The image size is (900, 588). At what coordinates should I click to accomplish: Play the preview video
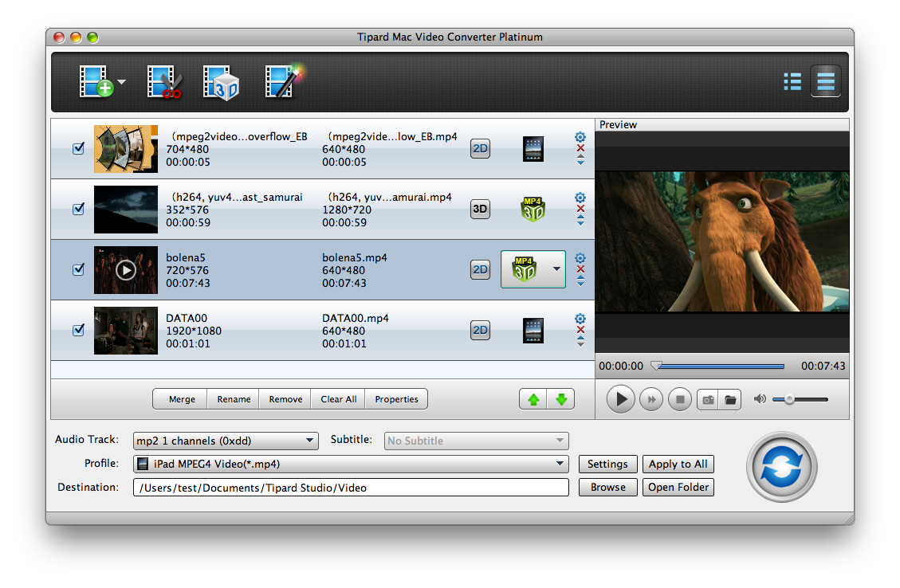tap(620, 399)
